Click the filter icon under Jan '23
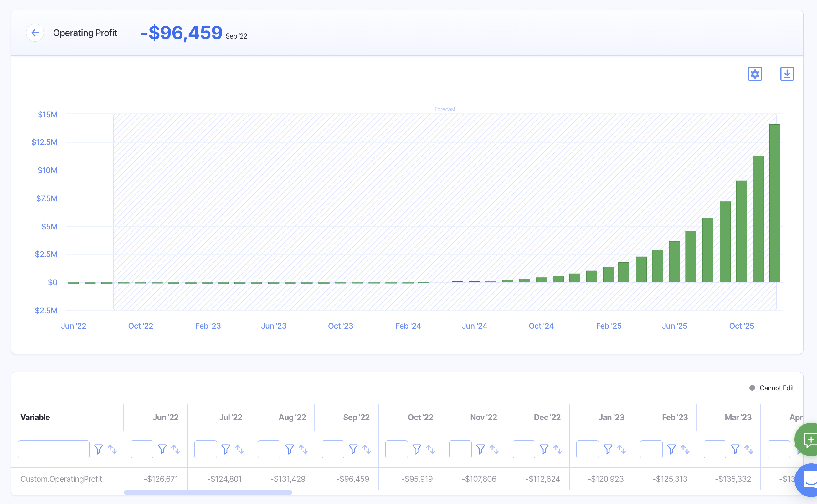The image size is (817, 504). click(608, 449)
